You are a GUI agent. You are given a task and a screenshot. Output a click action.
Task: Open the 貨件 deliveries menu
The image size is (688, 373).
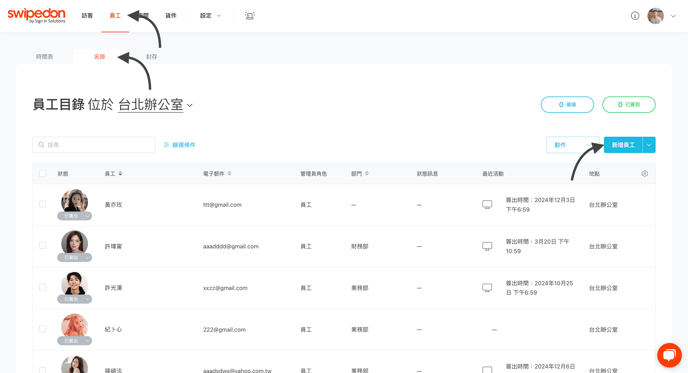(x=171, y=16)
